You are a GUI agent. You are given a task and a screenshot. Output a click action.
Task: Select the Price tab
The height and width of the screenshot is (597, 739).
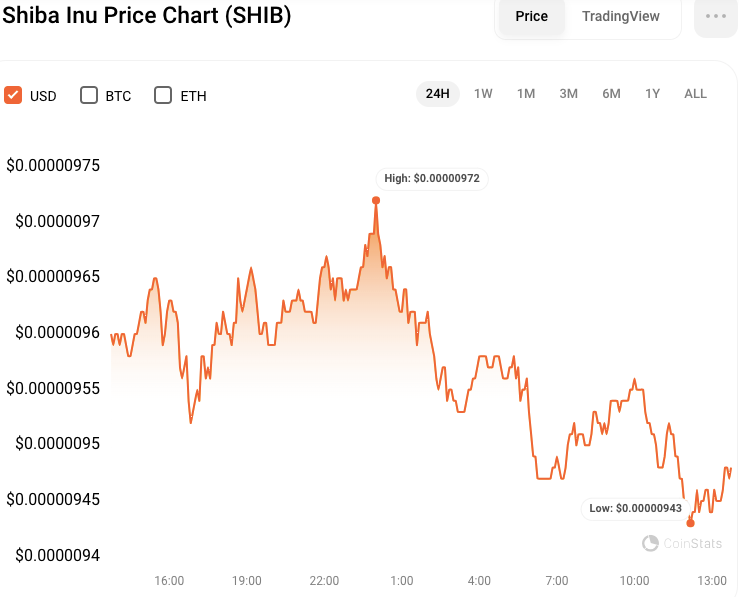coord(531,17)
